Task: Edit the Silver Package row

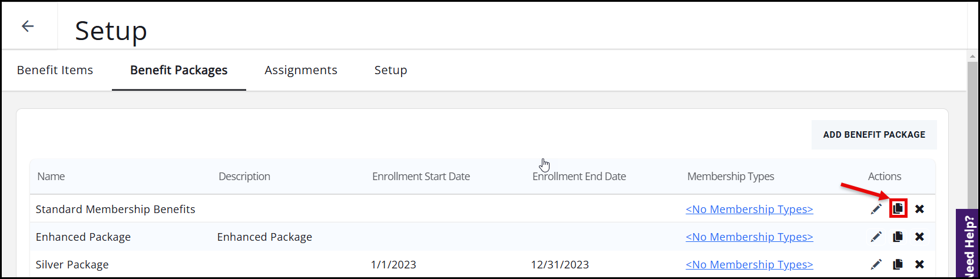Action: click(x=876, y=264)
